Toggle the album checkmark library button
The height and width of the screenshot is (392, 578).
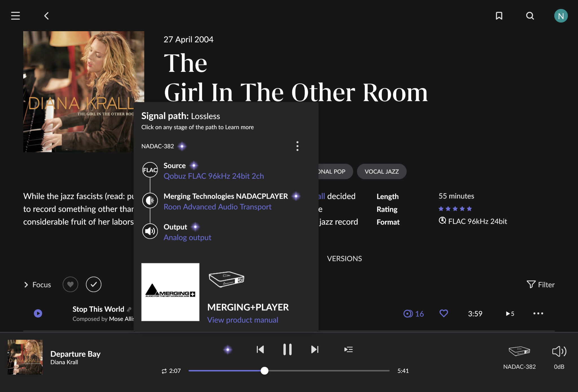click(x=94, y=284)
